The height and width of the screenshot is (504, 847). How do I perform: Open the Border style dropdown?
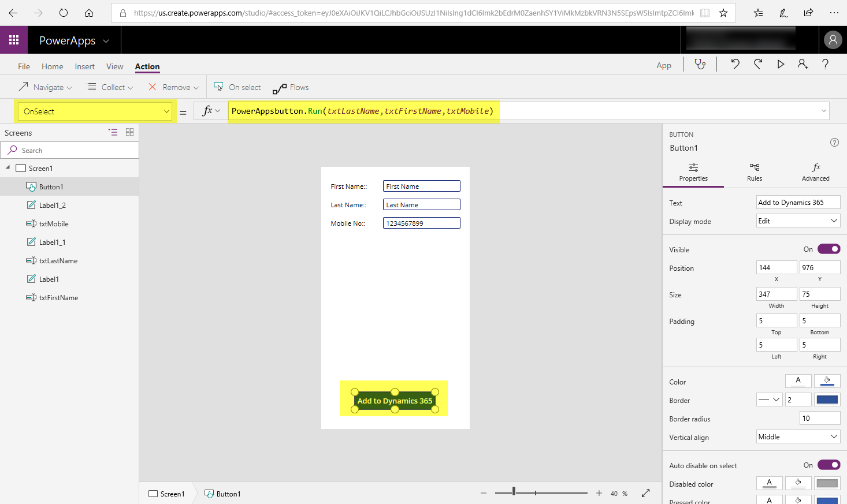[769, 400]
